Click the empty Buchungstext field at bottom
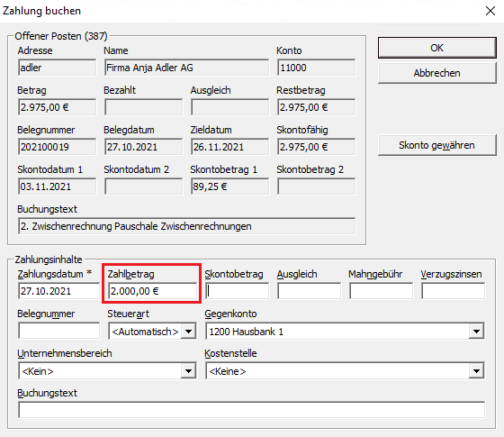The image size is (504, 437). point(251,410)
